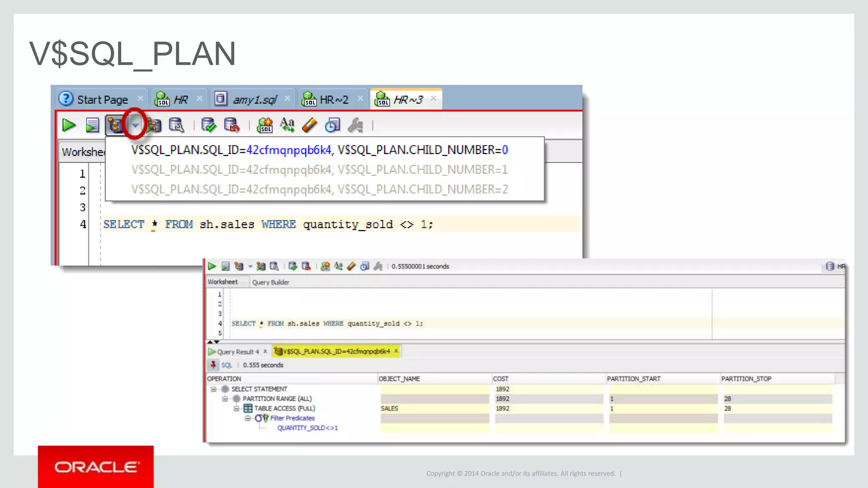868x488 pixels.
Task: Click the Commit icon with the green checkmark
Action: point(209,125)
